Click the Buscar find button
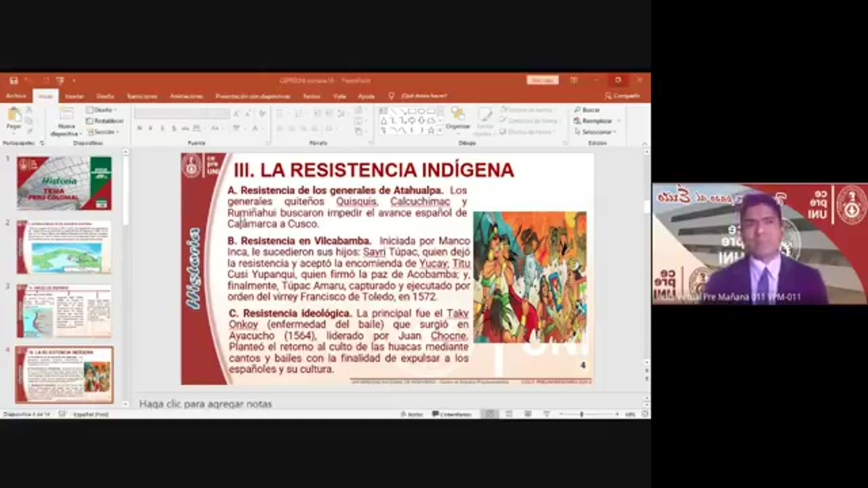This screenshot has height=488, width=868. [587, 110]
